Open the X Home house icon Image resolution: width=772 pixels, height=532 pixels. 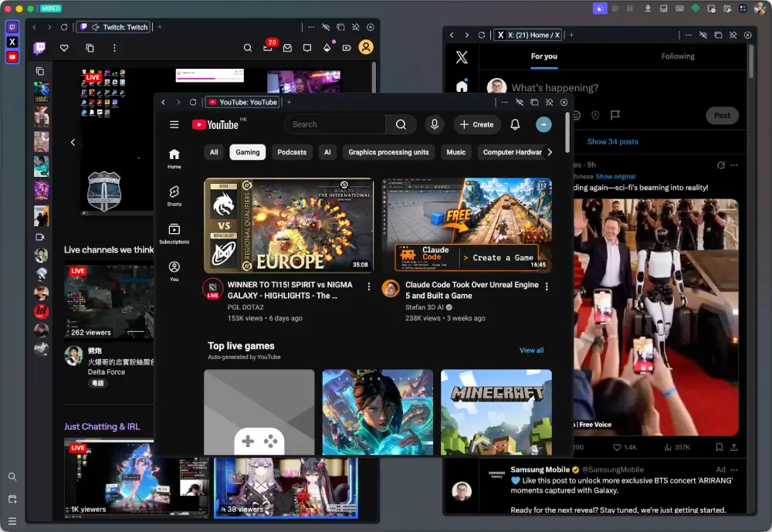point(462,86)
